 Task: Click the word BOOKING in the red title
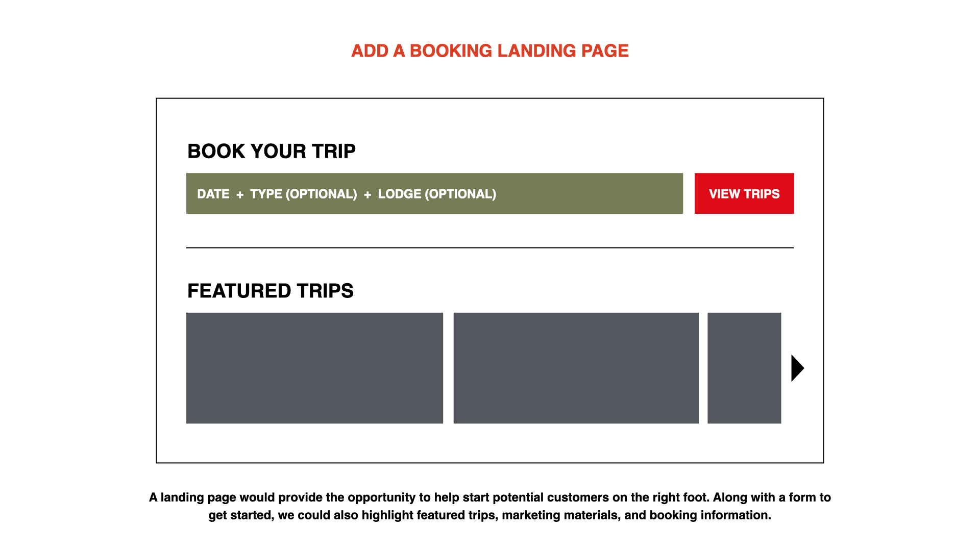point(451,51)
